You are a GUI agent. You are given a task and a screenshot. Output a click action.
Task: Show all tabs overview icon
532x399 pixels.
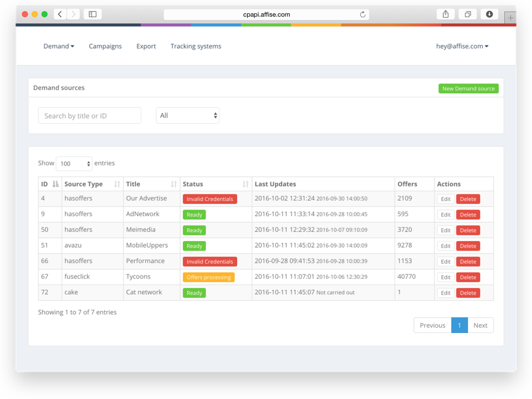coord(468,14)
